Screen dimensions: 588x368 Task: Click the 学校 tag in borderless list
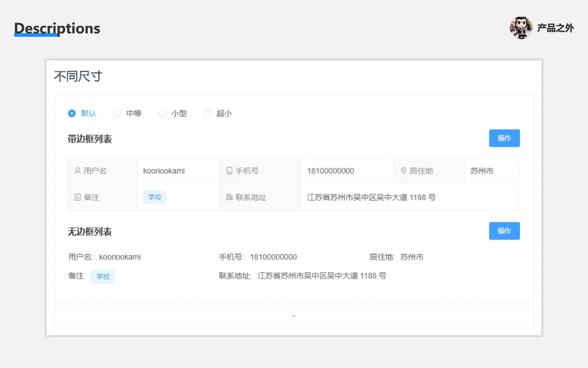tap(103, 276)
